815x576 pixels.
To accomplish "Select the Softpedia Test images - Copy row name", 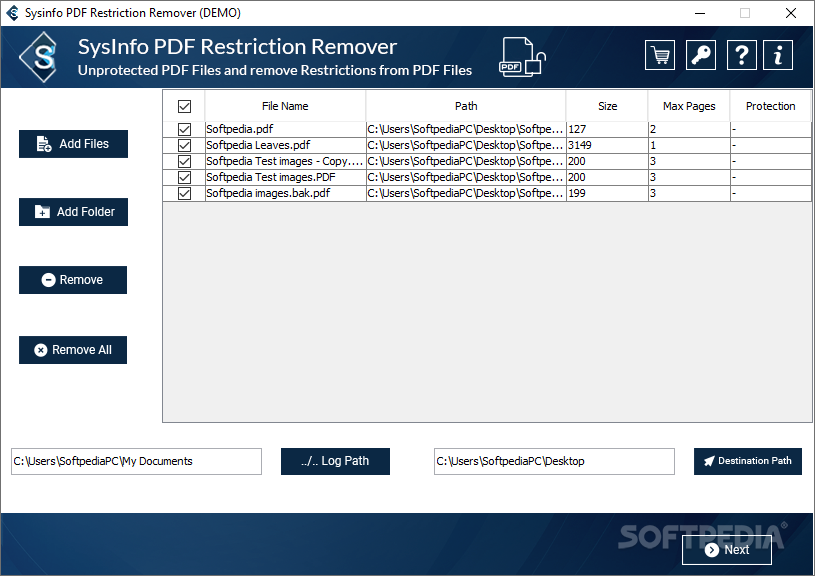I will (285, 162).
